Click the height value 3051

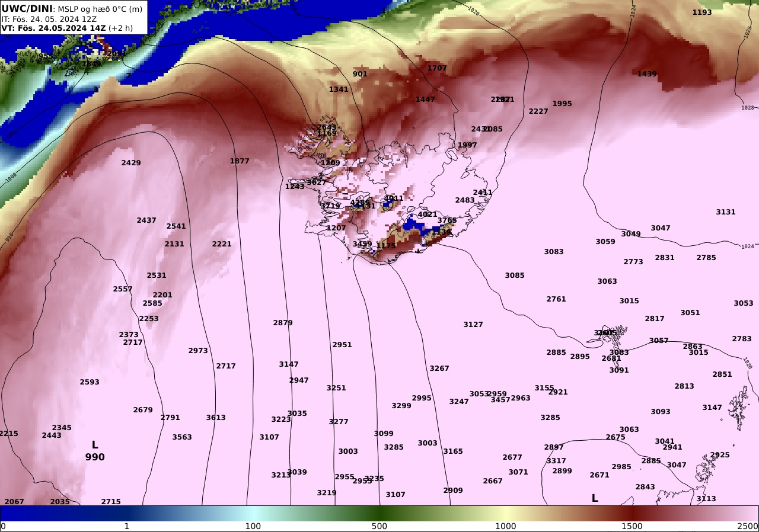click(x=690, y=313)
